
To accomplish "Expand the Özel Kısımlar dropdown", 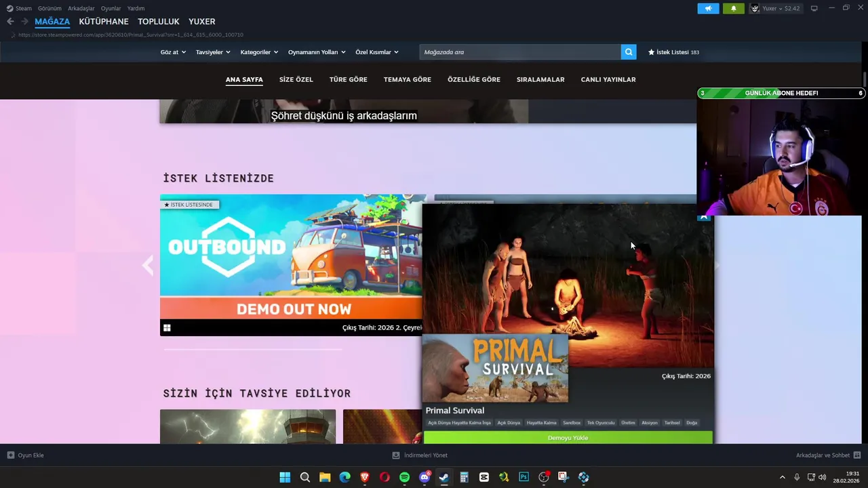I will point(377,52).
